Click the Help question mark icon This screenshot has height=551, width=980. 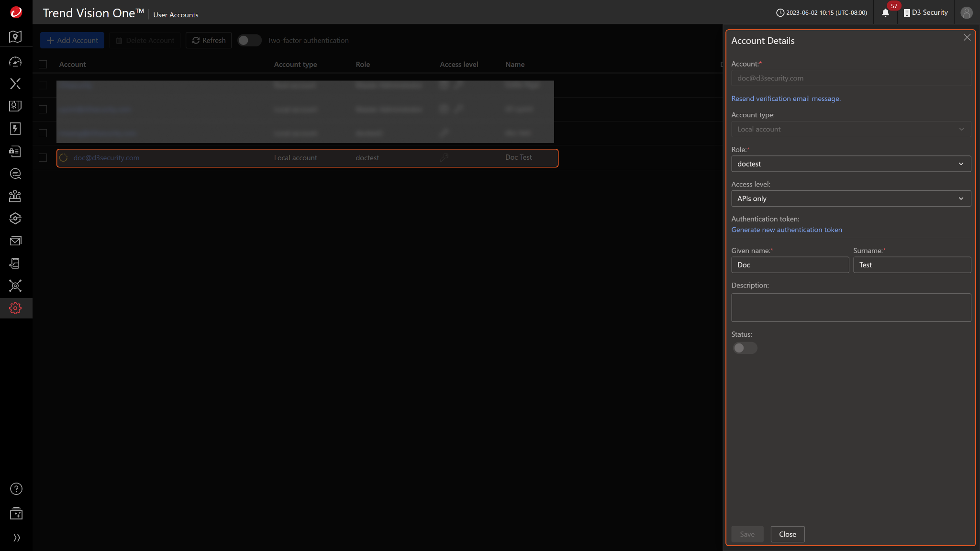coord(16,489)
